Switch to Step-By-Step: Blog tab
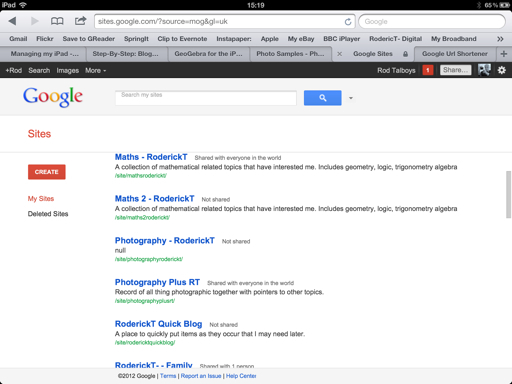The image size is (512, 384). (x=125, y=54)
